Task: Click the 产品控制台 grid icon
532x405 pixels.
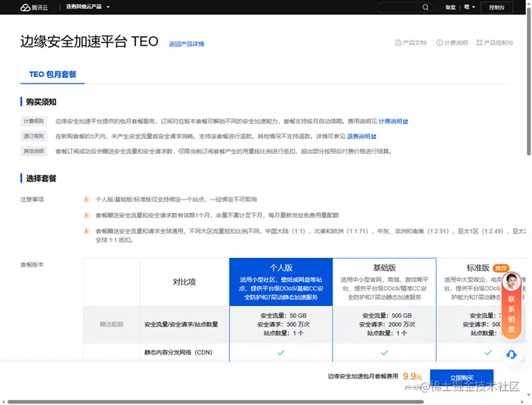Action: [x=479, y=43]
